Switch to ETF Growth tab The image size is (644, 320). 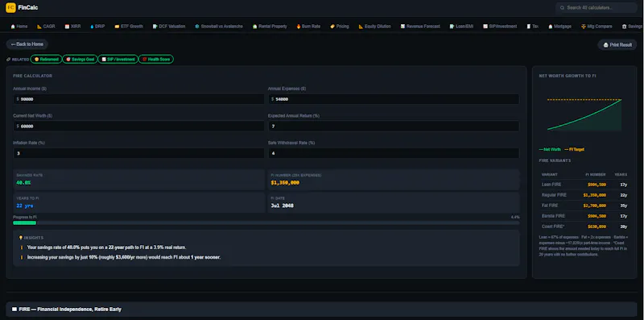pos(129,27)
